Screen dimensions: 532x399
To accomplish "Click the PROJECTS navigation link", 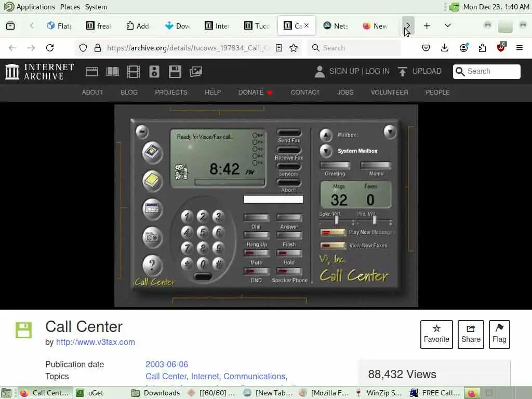I will pos(171,92).
